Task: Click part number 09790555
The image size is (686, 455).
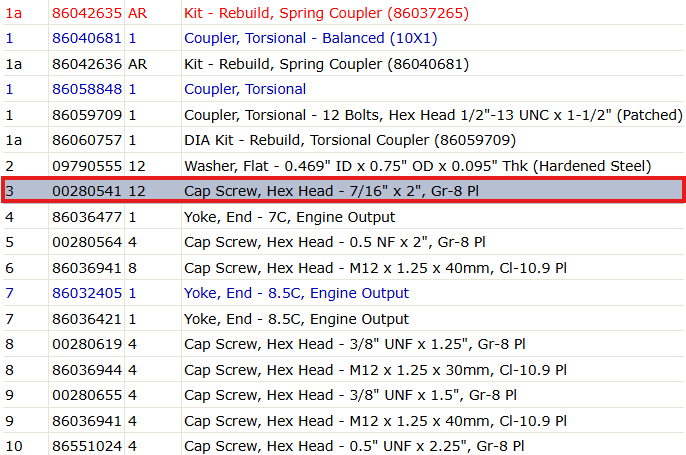Action: click(x=87, y=166)
